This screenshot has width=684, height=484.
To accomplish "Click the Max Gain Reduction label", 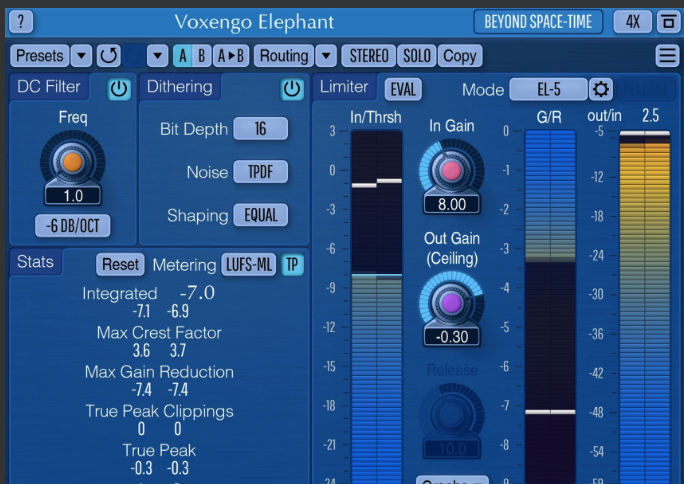I will 159,372.
